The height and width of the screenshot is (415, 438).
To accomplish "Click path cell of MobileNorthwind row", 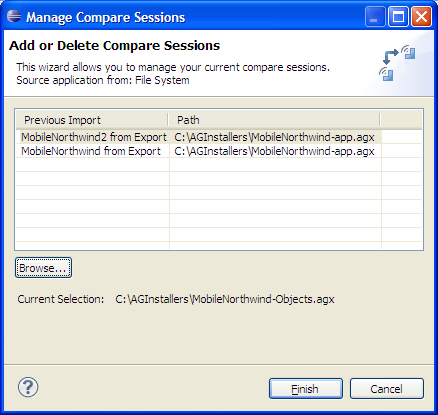I will click(274, 151).
